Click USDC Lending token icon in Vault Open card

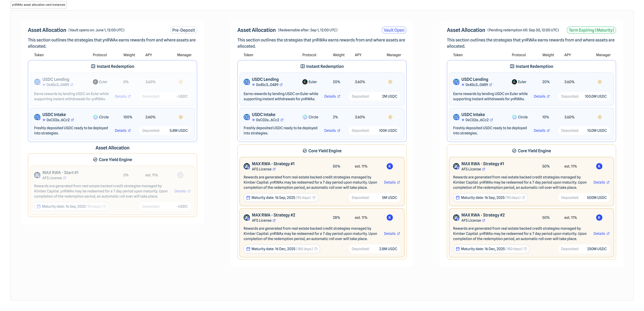(x=247, y=82)
